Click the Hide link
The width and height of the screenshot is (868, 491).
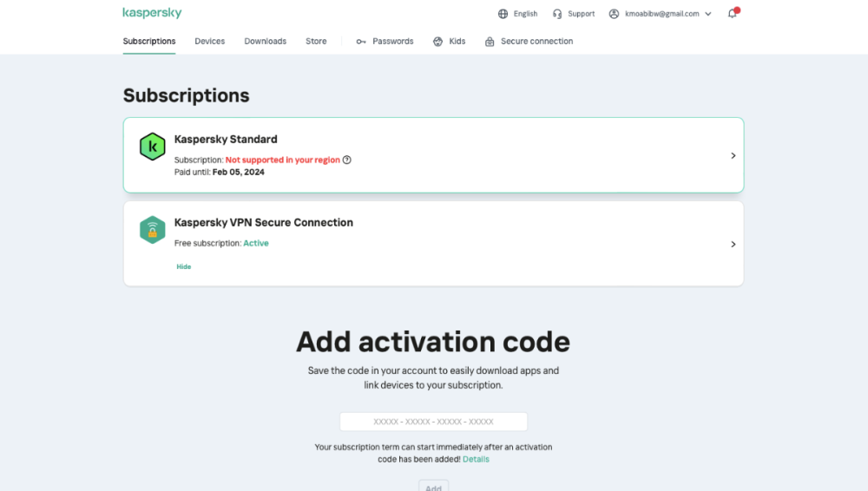pos(184,267)
